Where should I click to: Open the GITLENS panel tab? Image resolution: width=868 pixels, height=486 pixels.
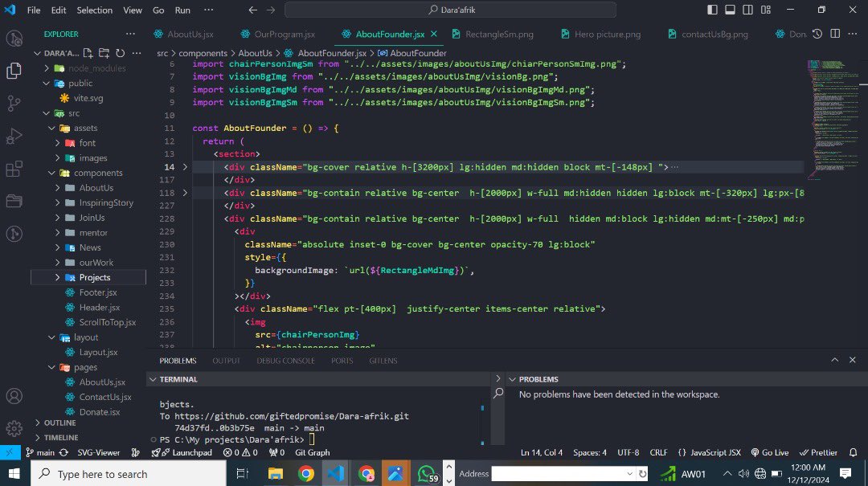pyautogui.click(x=383, y=361)
